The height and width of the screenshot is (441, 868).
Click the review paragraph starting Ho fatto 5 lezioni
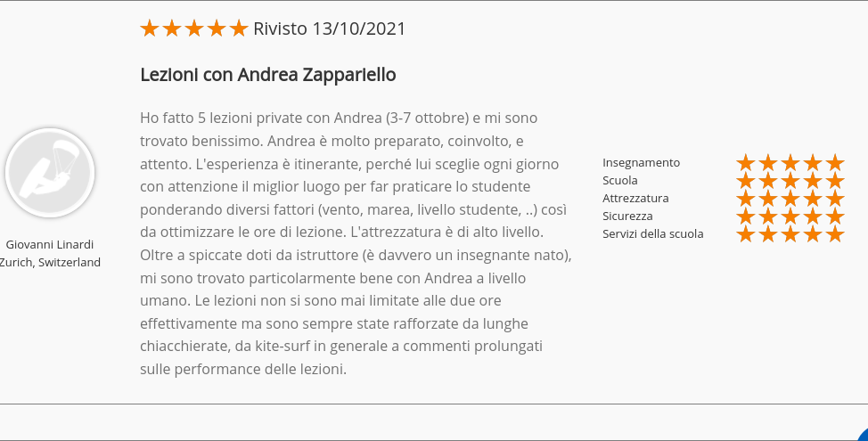point(356,243)
